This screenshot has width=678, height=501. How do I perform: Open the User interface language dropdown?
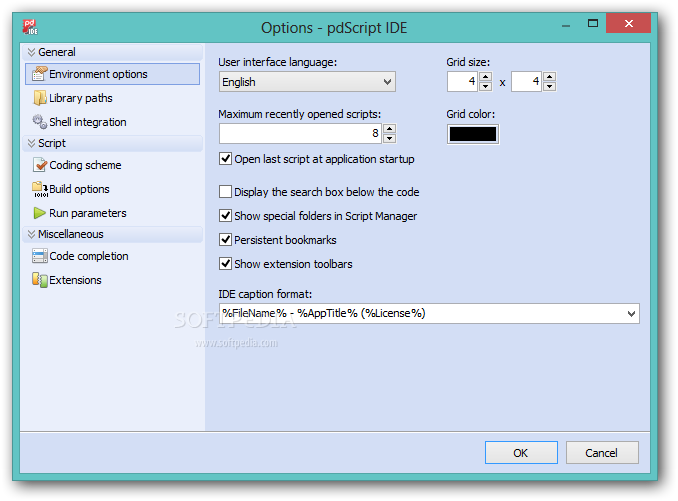(307, 82)
